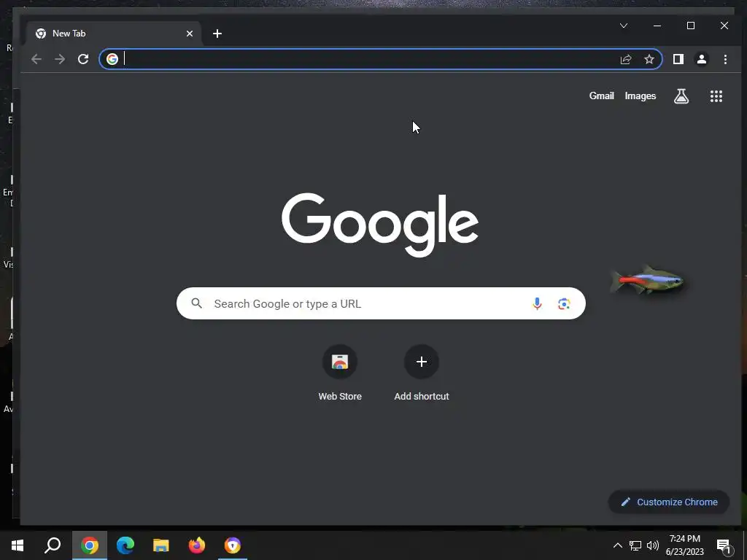Open the Chrome side panel
The height and width of the screenshot is (560, 747).
678,59
